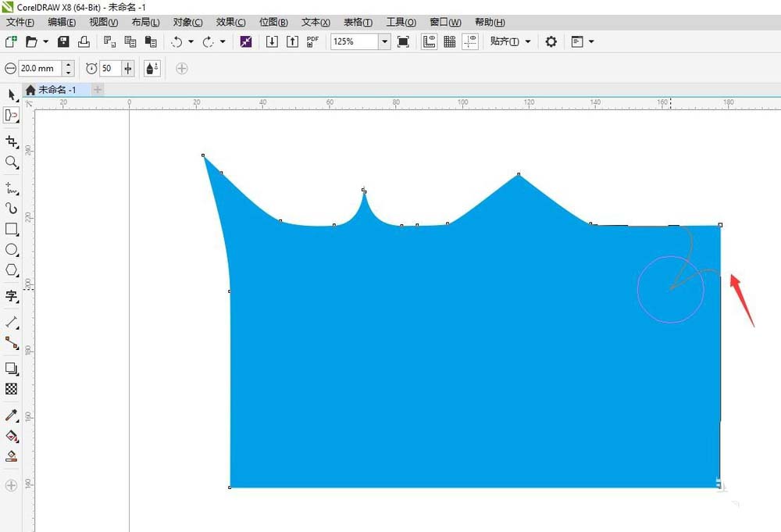Screen dimensions: 781x532
Task: Open the 视图 menu
Action: [x=104, y=23]
